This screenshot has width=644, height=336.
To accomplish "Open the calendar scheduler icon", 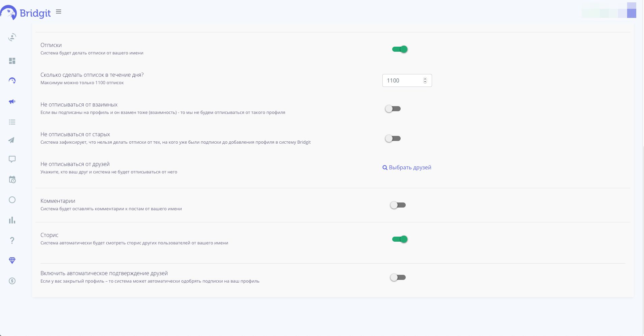I will point(12,179).
